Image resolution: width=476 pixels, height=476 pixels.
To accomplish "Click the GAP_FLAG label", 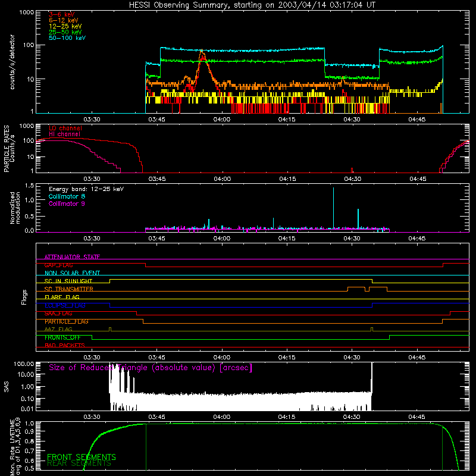I will [58, 265].
